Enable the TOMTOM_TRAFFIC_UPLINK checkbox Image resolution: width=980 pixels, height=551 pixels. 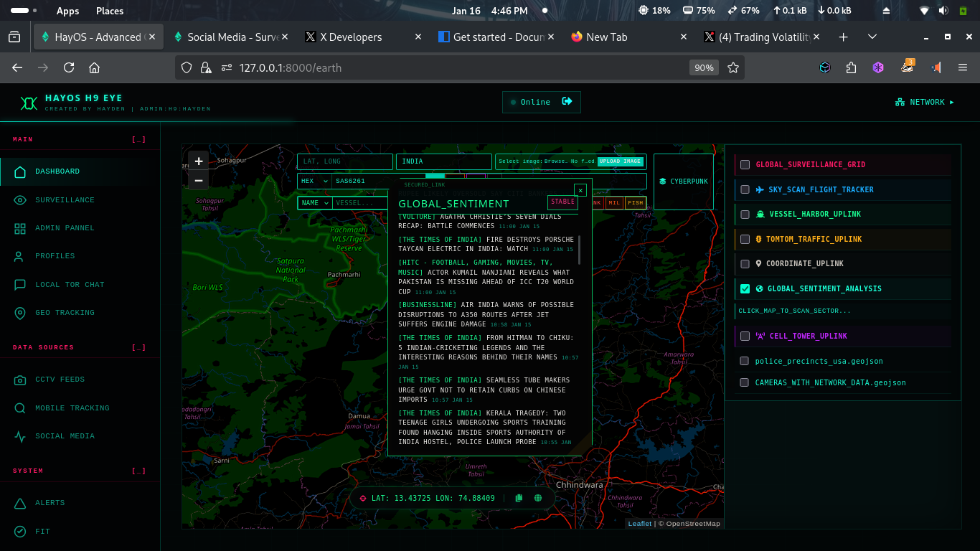coord(745,238)
